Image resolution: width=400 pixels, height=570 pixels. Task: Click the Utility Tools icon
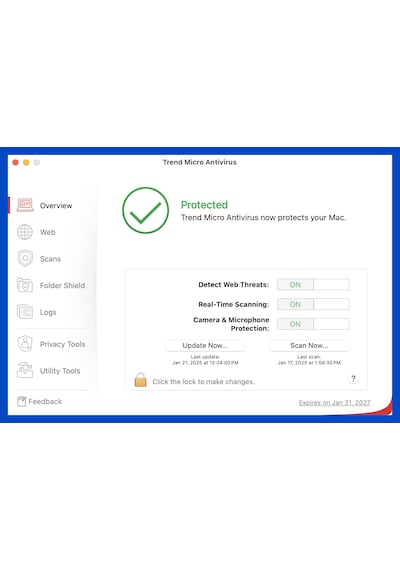coord(25,370)
